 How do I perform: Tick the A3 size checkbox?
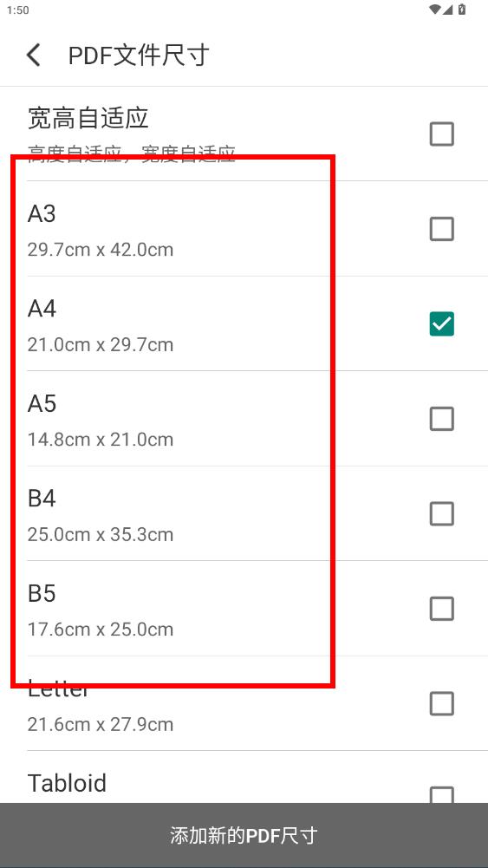[441, 229]
